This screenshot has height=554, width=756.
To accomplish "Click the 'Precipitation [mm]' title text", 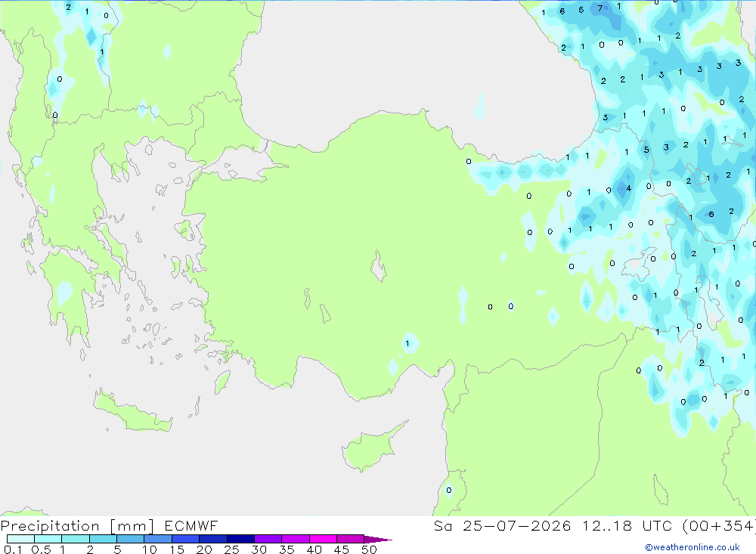I will [x=77, y=526].
